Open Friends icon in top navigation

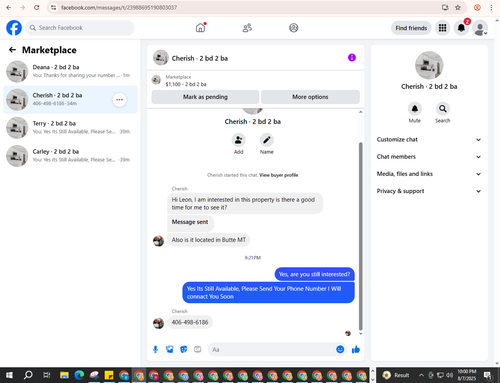(247, 28)
